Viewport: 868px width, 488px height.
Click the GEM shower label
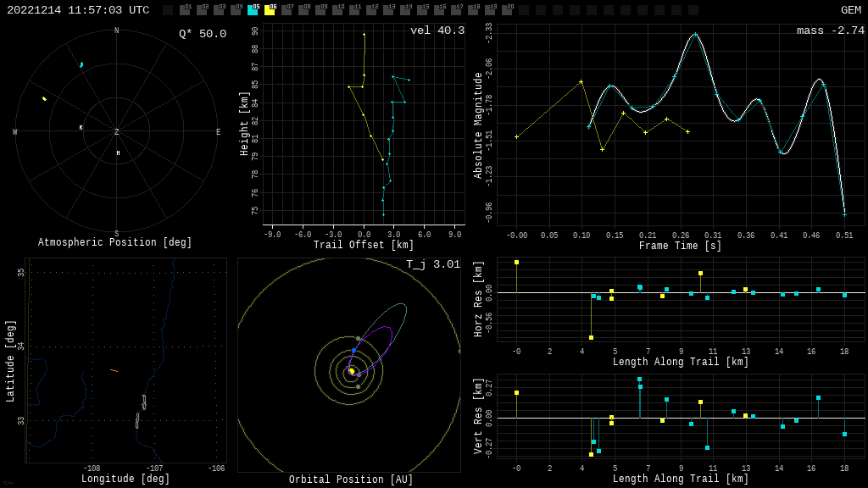click(x=850, y=10)
